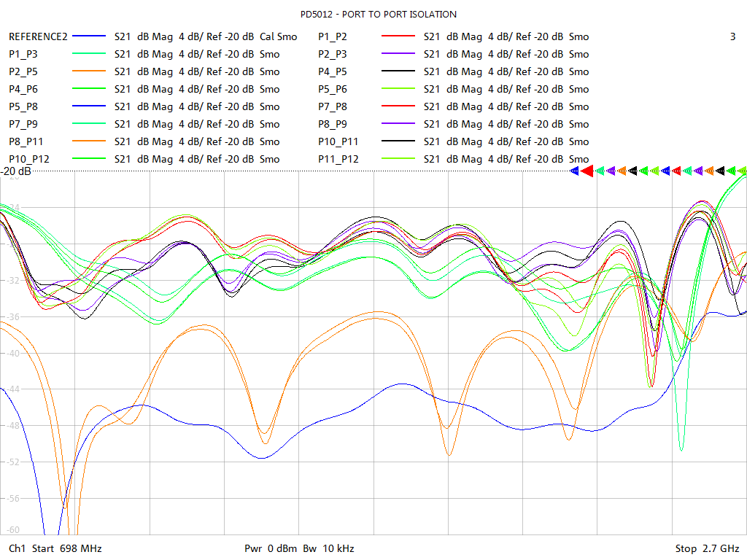
Task: Click the blue legend line beside P5_P8
Action: click(x=88, y=106)
